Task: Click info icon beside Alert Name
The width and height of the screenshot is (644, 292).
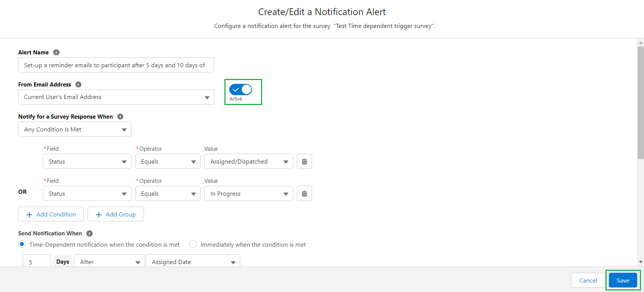Action: click(x=56, y=53)
